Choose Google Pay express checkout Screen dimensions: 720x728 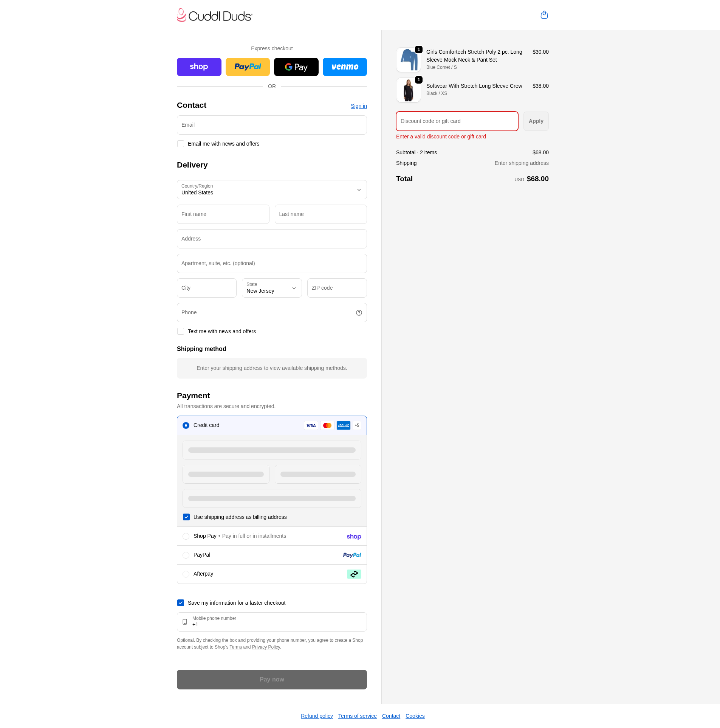coord(296,67)
